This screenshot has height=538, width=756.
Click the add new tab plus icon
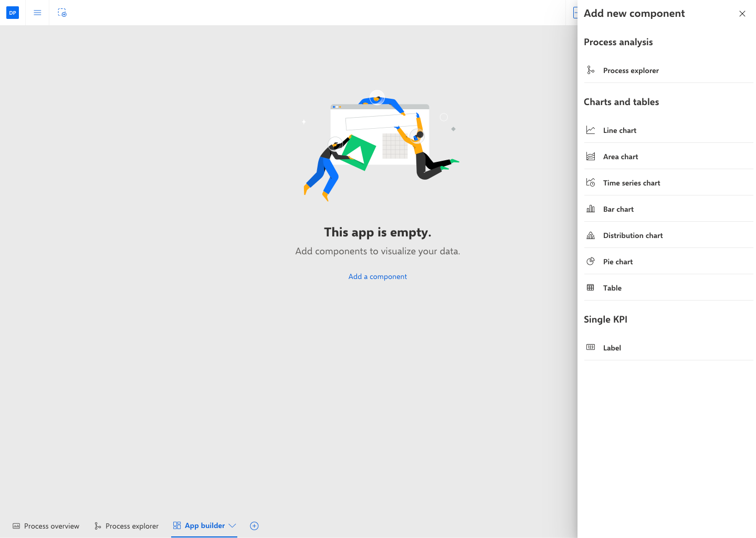[254, 526]
